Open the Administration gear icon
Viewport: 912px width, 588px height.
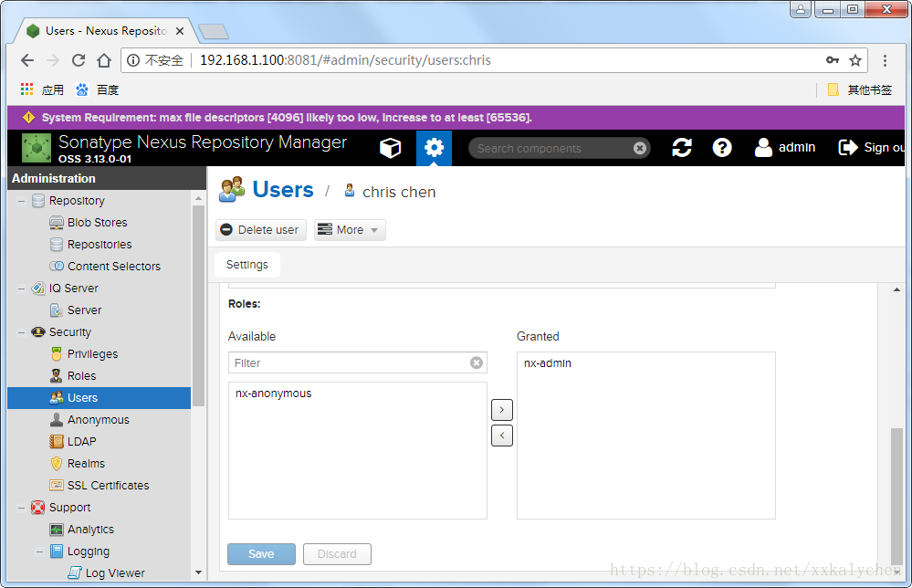pos(434,148)
